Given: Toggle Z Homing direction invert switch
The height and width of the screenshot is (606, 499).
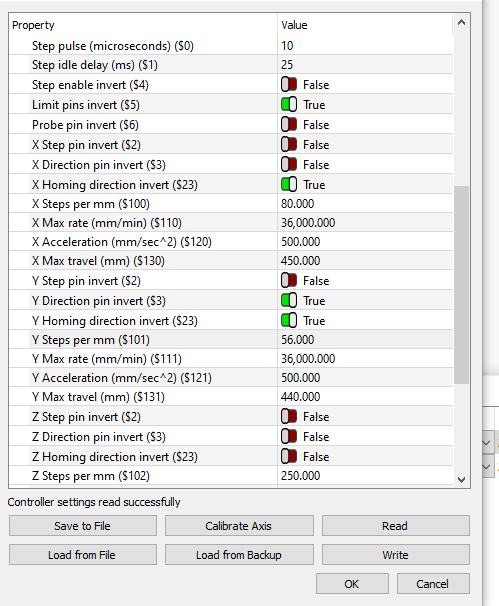Looking at the screenshot, I should click(x=289, y=457).
